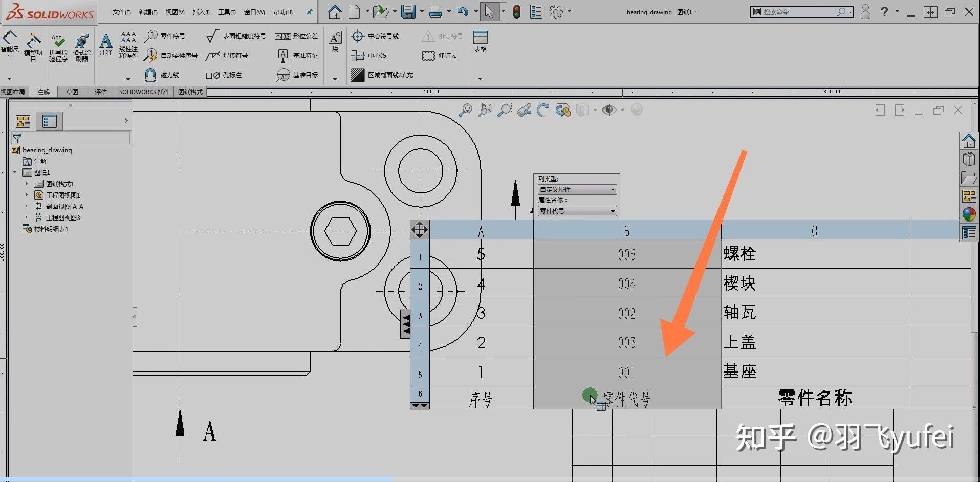
Task: Open the column type (列类型) dropdown
Action: tap(577, 189)
